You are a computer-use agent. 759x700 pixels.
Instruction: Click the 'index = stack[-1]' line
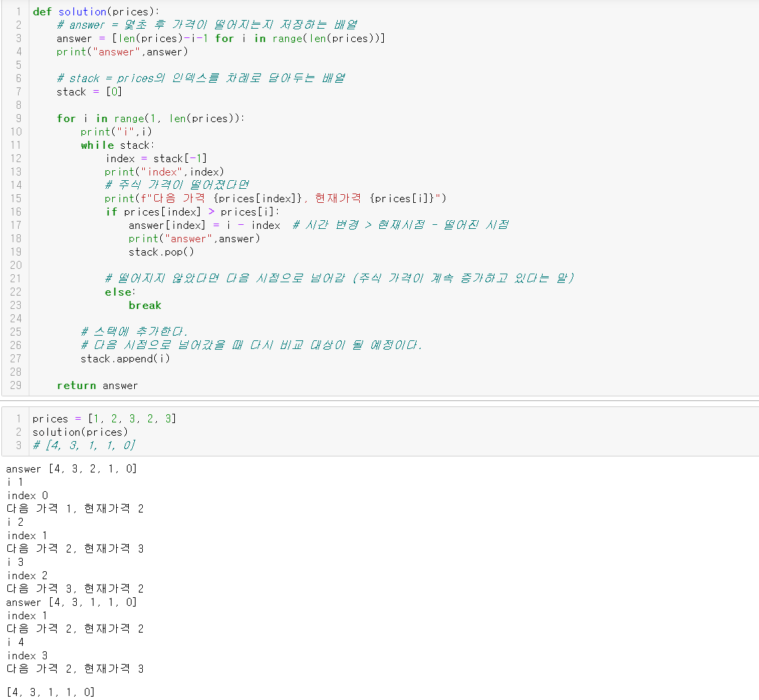tap(156, 159)
